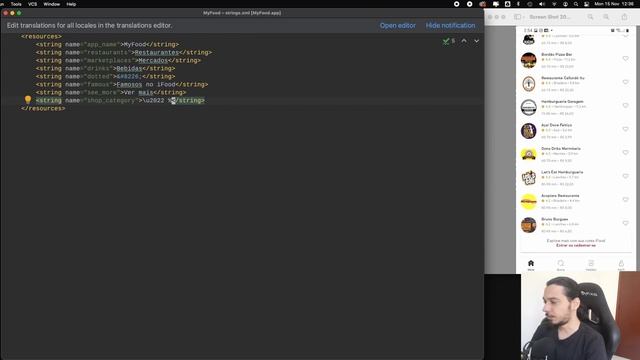Click the Open editor link
Screen dimensions: 640x360
398,25
